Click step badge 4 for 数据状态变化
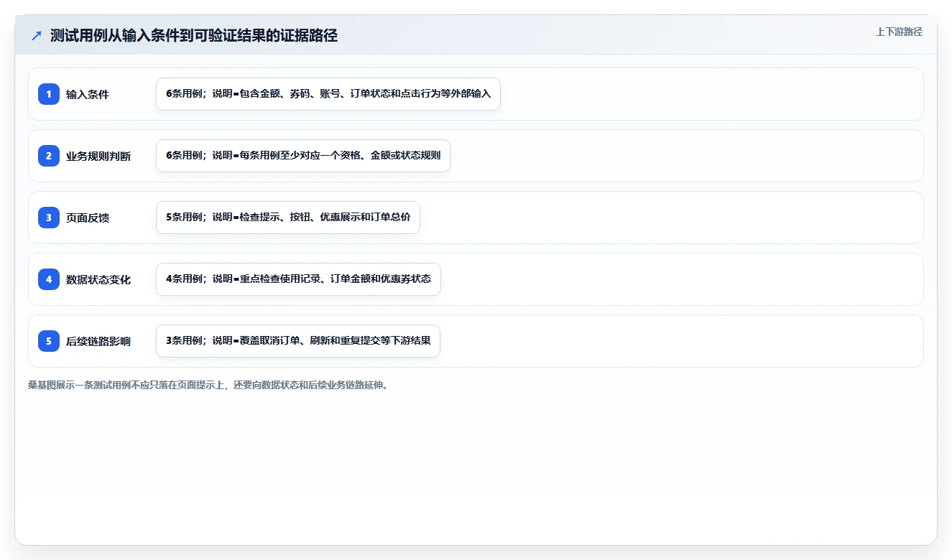The height and width of the screenshot is (560, 952). (x=49, y=279)
